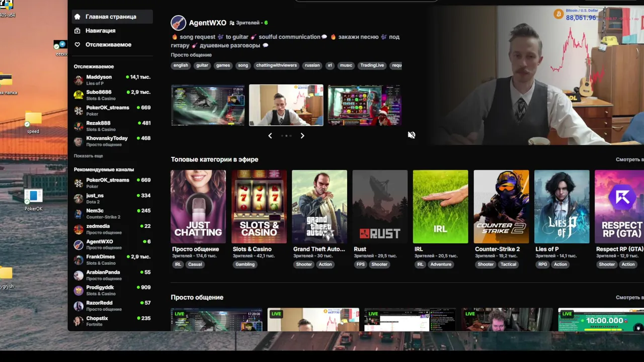The height and width of the screenshot is (362, 644).
Task: Click Смотреть все for top categories
Action: pos(629,159)
